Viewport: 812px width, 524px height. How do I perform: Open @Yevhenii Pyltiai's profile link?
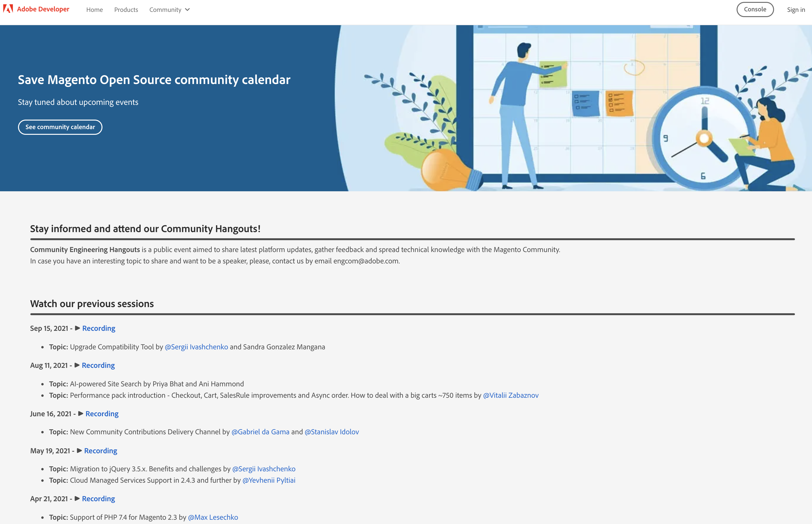pos(269,480)
